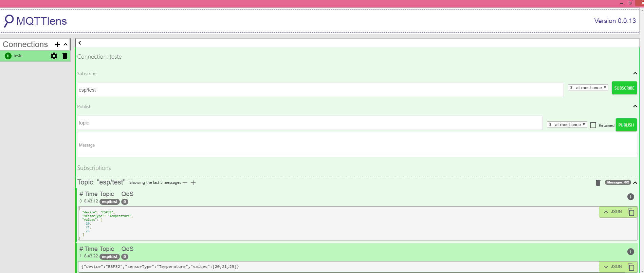Click the MQTTlens logo
This screenshot has height=273, width=644.
pos(35,21)
